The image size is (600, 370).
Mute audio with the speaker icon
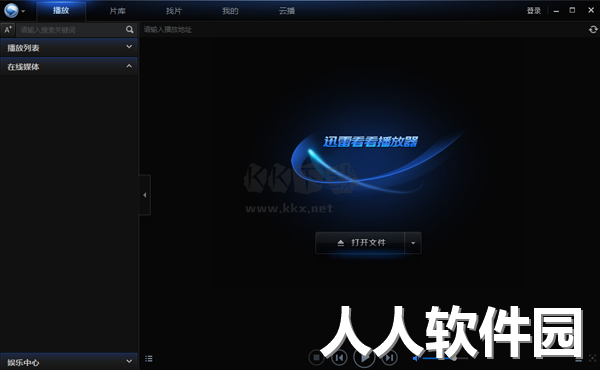point(416,359)
